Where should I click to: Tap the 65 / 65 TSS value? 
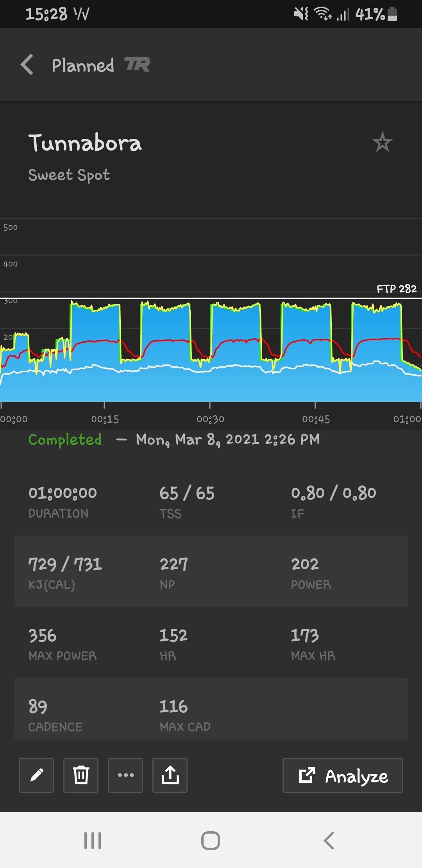click(187, 493)
